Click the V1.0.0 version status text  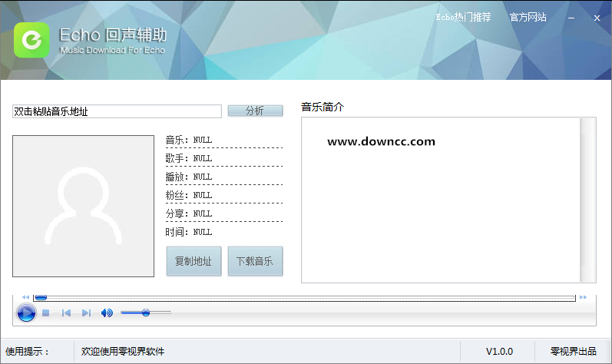point(499,352)
